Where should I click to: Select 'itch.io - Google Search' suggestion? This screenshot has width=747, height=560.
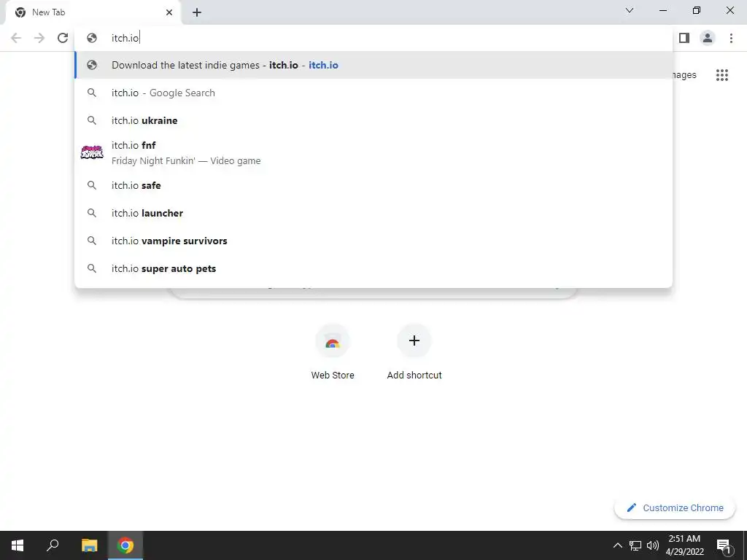tap(374, 93)
